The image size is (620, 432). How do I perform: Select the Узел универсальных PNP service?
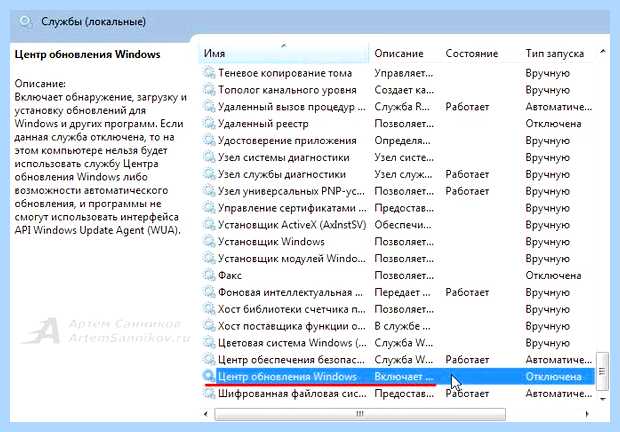291,191
